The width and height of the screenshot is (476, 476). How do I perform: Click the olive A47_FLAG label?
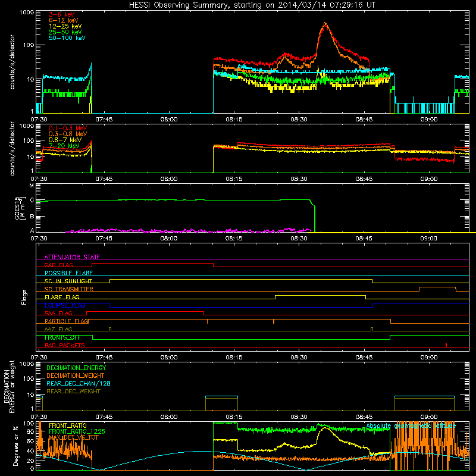pyautogui.click(x=58, y=329)
